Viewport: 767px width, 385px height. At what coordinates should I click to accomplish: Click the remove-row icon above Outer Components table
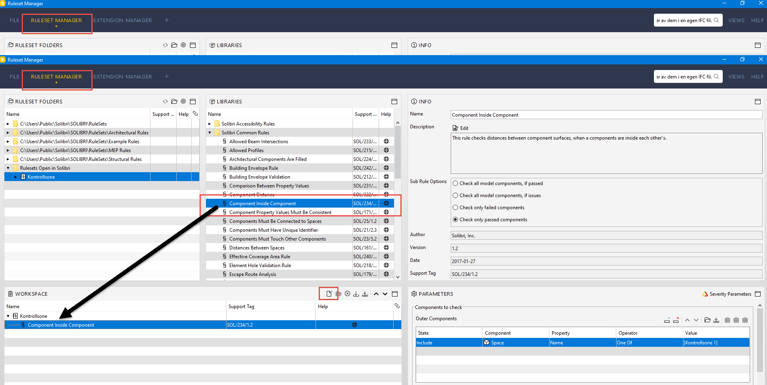coord(676,320)
